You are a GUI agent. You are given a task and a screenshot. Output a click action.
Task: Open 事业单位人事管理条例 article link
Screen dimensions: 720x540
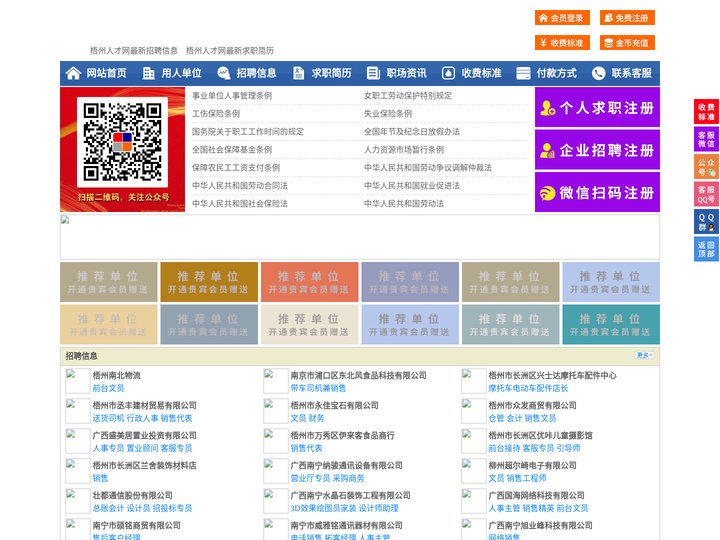coord(232,96)
